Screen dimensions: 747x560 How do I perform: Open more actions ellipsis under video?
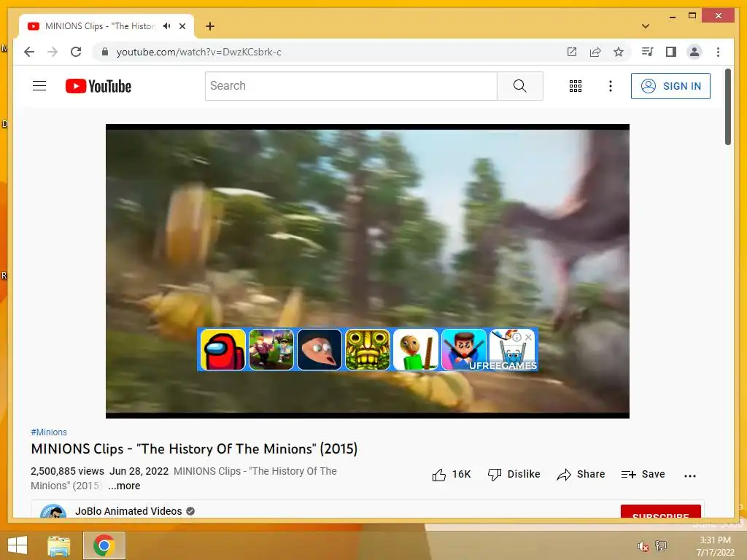click(690, 475)
